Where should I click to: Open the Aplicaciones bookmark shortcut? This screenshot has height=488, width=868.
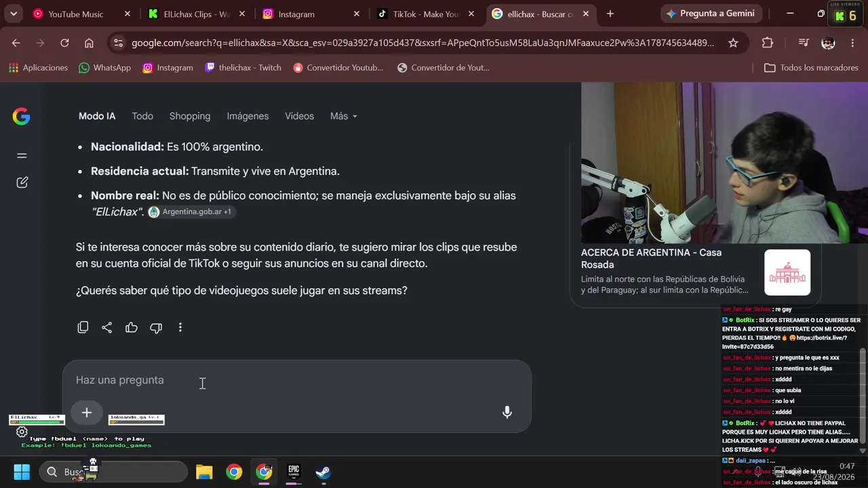click(38, 68)
